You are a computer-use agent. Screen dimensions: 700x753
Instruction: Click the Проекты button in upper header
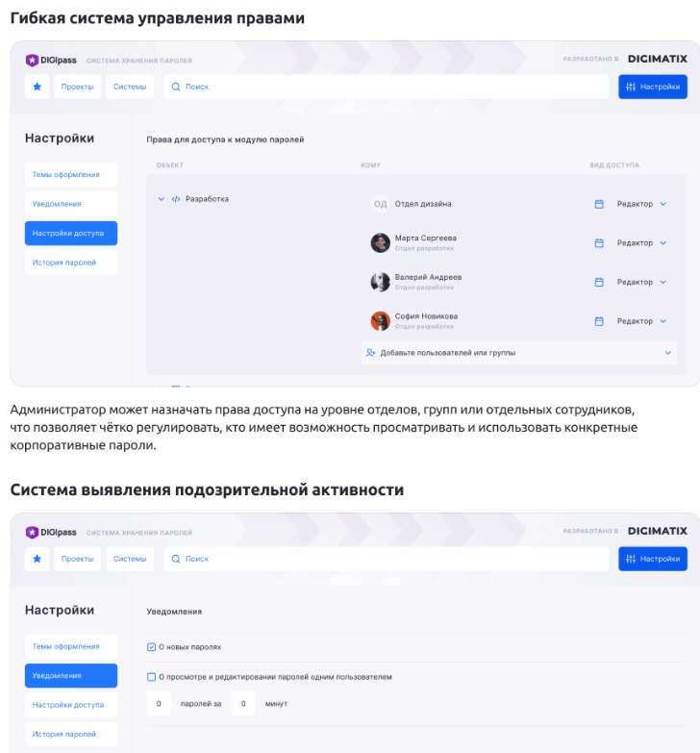(x=77, y=87)
